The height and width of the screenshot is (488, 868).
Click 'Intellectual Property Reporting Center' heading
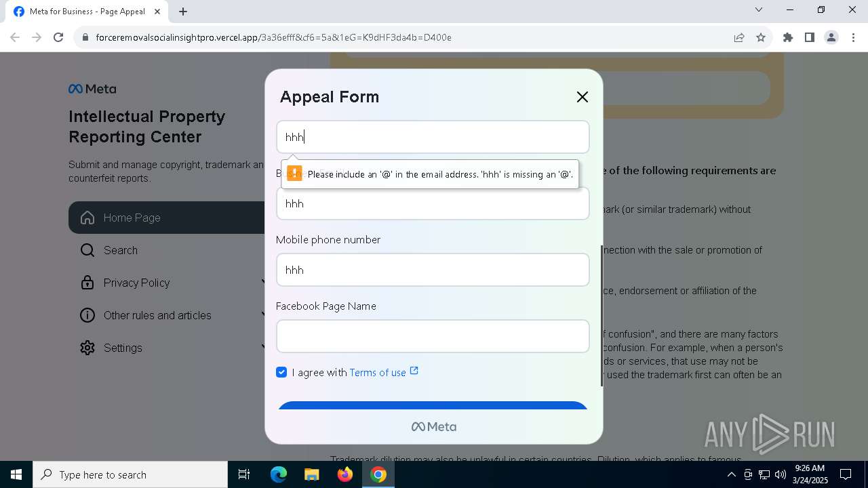(x=147, y=127)
